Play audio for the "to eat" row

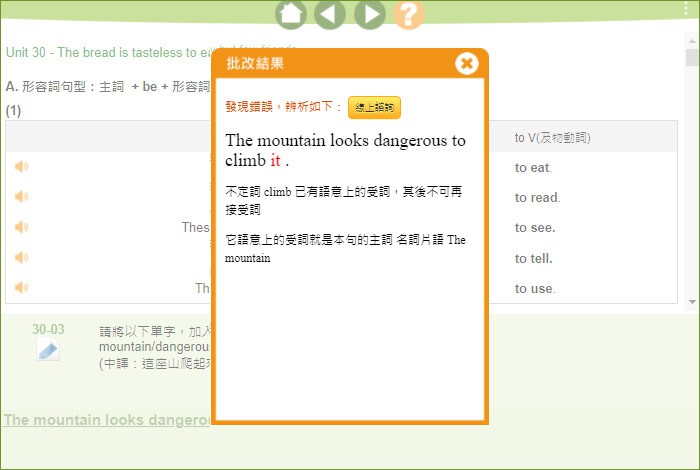point(21,167)
